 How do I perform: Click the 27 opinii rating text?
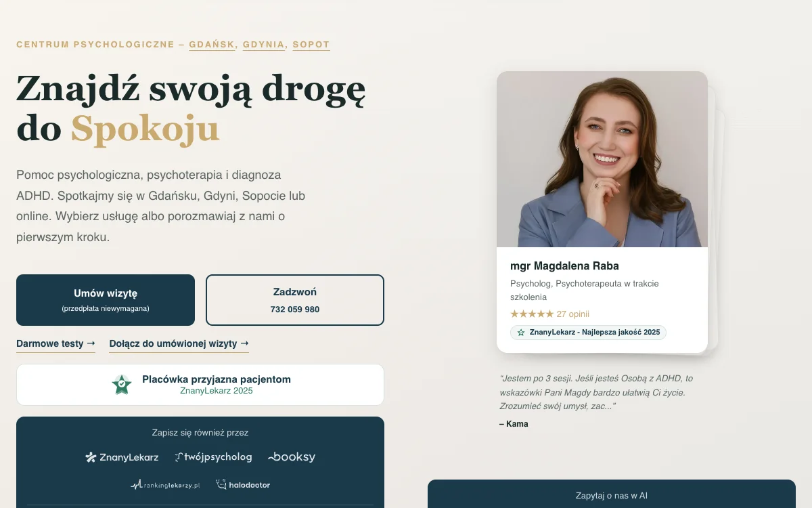[x=573, y=314]
